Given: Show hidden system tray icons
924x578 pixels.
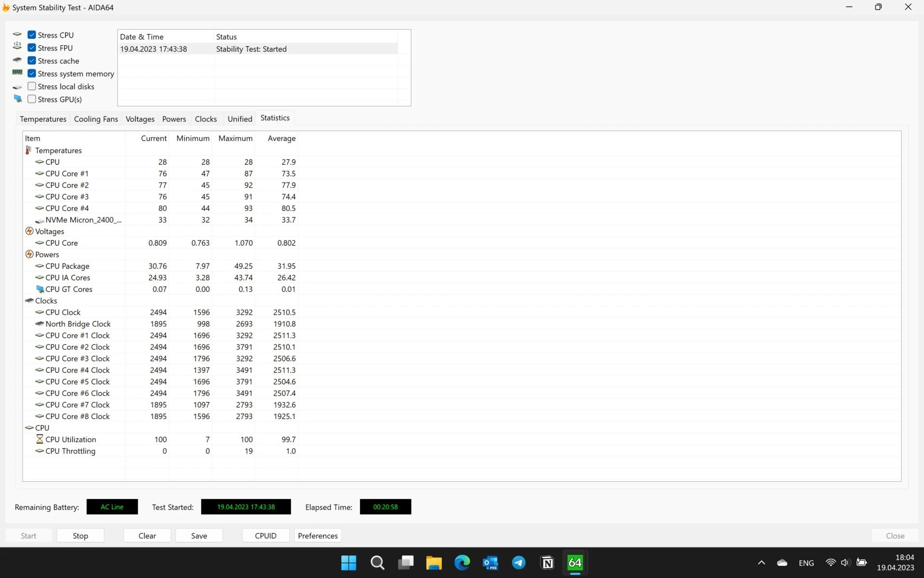Looking at the screenshot, I should [x=761, y=563].
